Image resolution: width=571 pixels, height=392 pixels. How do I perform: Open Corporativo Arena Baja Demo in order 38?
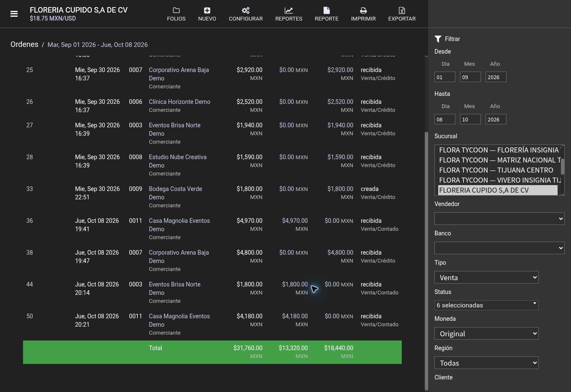point(178,257)
